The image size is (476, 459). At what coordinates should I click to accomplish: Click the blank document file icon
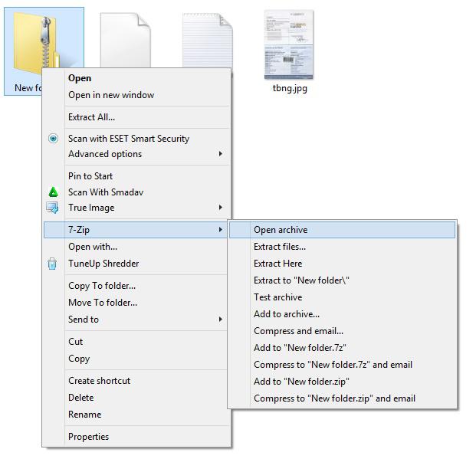coord(126,41)
